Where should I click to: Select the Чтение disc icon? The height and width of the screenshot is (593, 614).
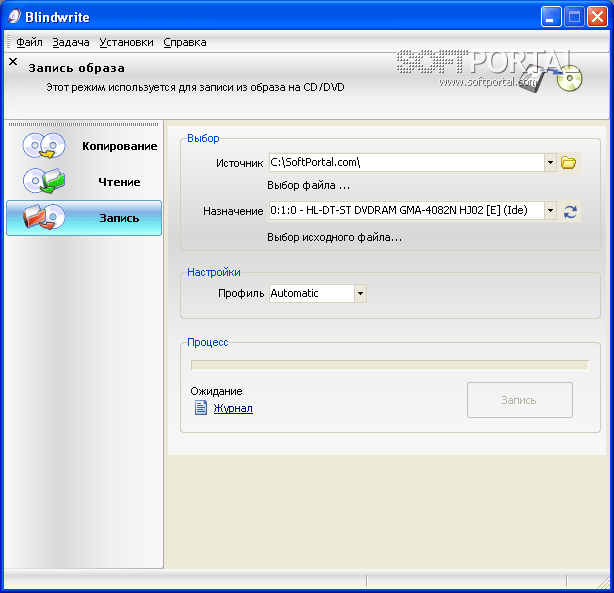pyautogui.click(x=43, y=182)
